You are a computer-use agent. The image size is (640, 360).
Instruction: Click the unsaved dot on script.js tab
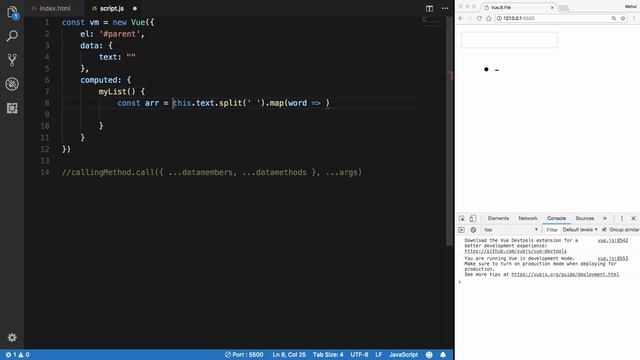135,8
